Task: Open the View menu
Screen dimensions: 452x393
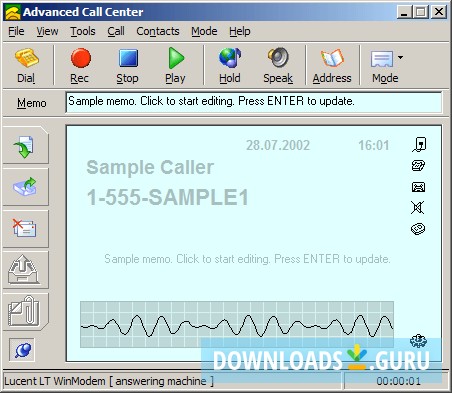Action: [47, 31]
